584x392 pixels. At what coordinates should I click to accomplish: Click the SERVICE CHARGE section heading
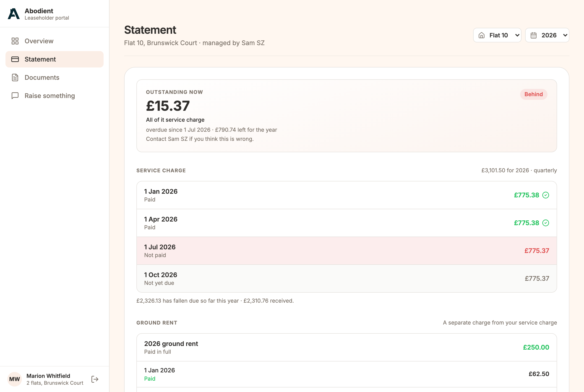[x=161, y=170]
